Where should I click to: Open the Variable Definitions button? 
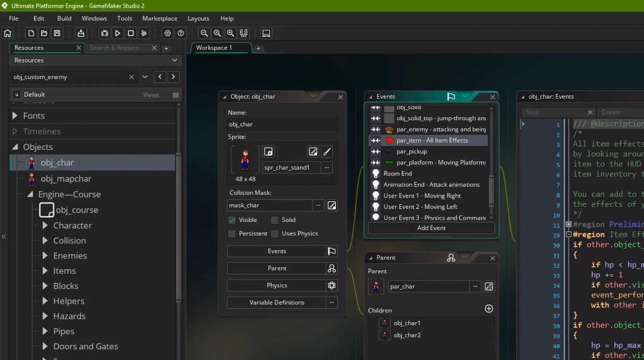coord(276,302)
